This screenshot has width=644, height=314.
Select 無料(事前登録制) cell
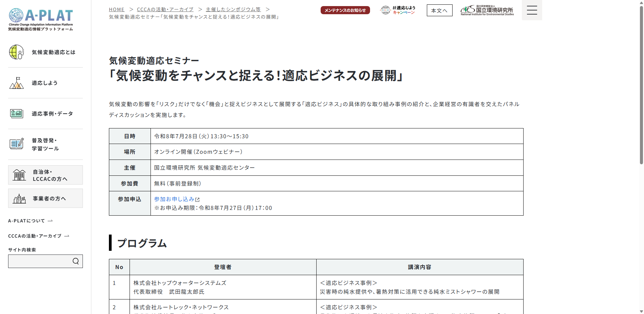click(x=337, y=183)
